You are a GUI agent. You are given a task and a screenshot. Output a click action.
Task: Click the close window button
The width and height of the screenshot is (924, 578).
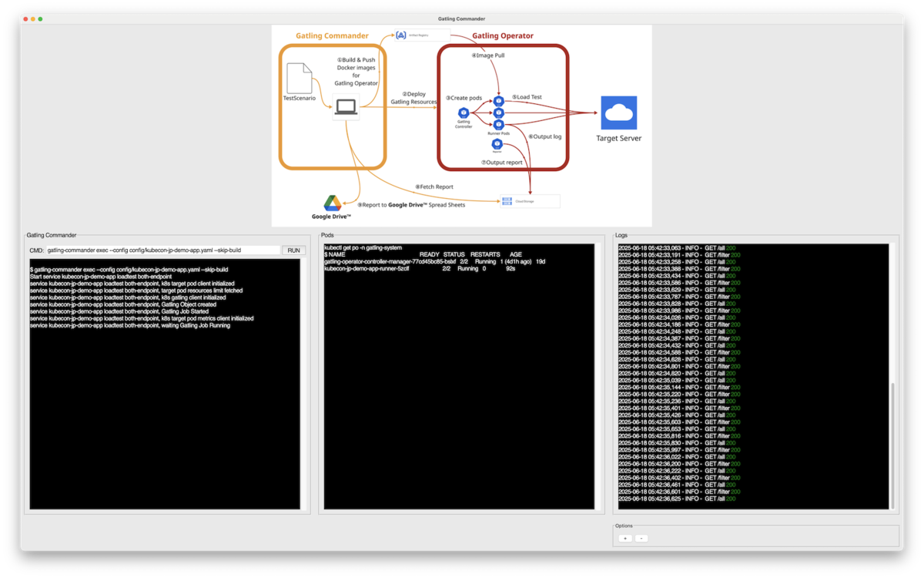point(25,18)
